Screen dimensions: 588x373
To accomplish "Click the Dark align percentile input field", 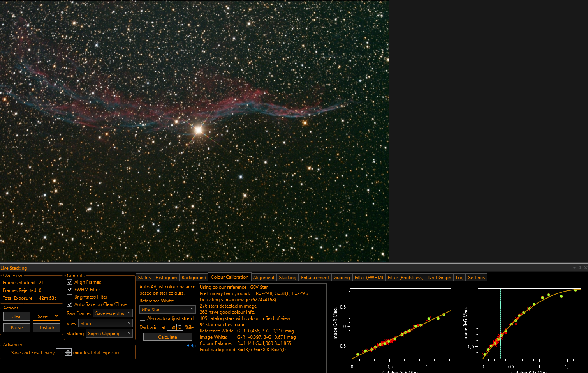I will (172, 327).
